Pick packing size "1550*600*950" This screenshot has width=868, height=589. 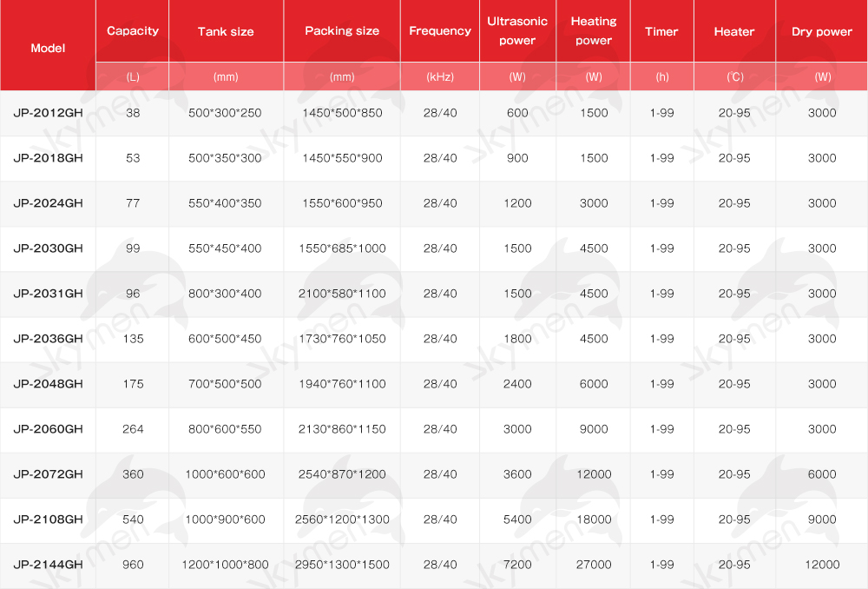point(342,203)
